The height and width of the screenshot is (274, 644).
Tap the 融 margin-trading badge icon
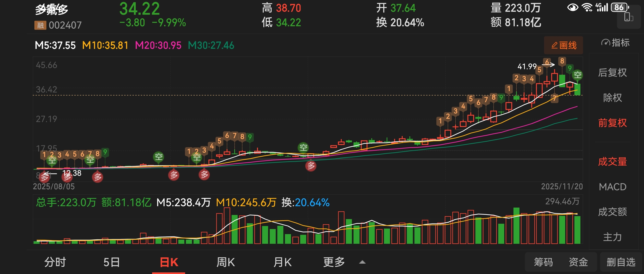pos(40,25)
